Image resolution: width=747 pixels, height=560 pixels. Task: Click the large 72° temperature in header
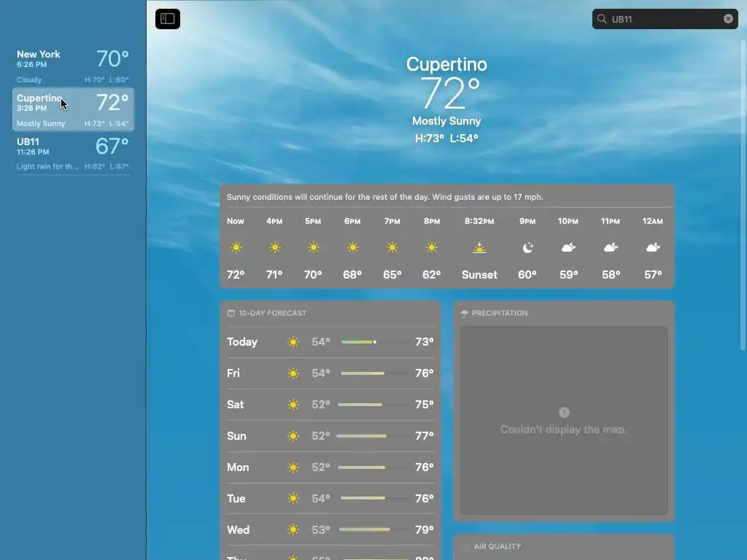449,93
